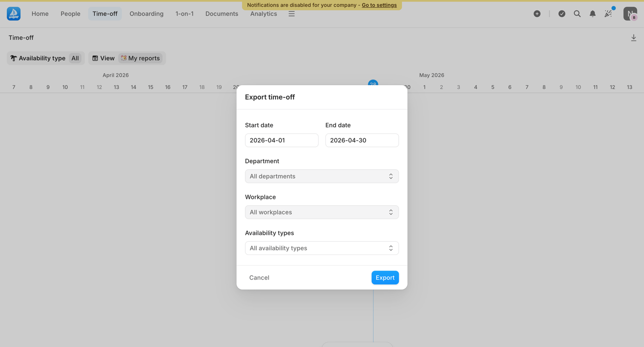Click the blue Export button
This screenshot has width=644, height=347.
385,278
